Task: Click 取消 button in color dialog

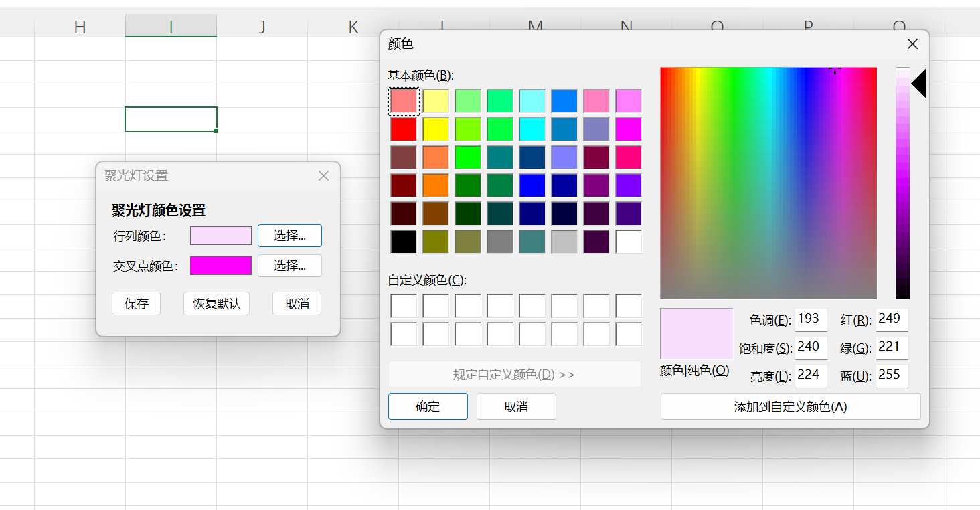Action: click(516, 406)
